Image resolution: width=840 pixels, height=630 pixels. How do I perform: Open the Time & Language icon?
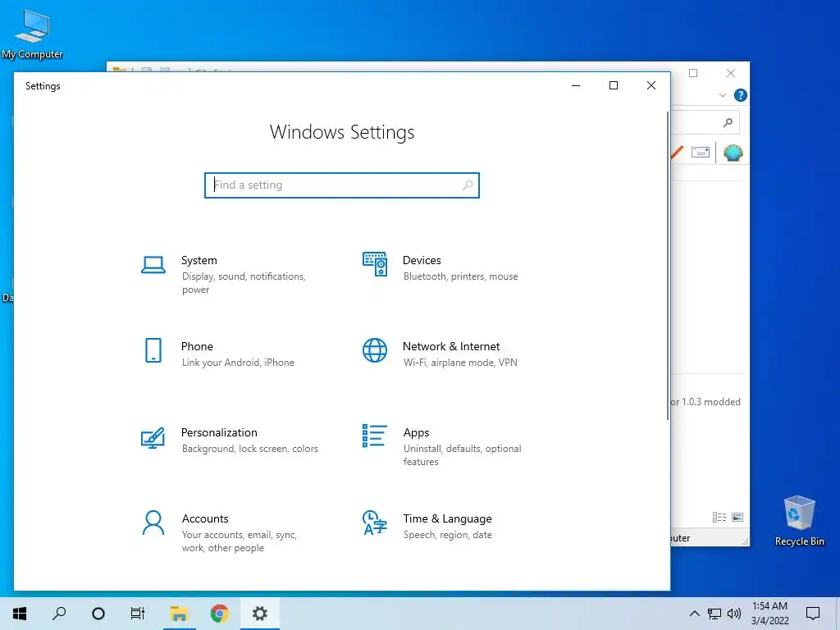pyautogui.click(x=374, y=523)
